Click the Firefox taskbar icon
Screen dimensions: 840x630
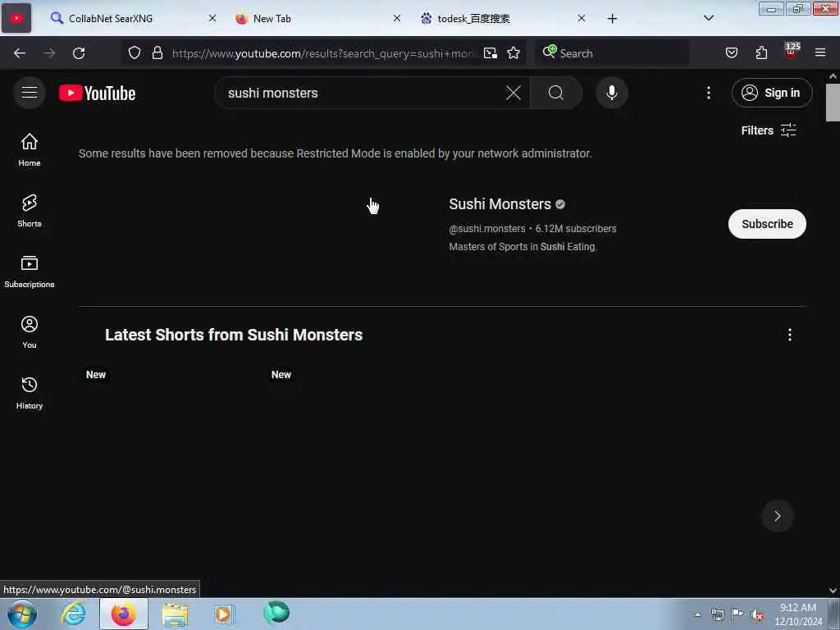(124, 614)
